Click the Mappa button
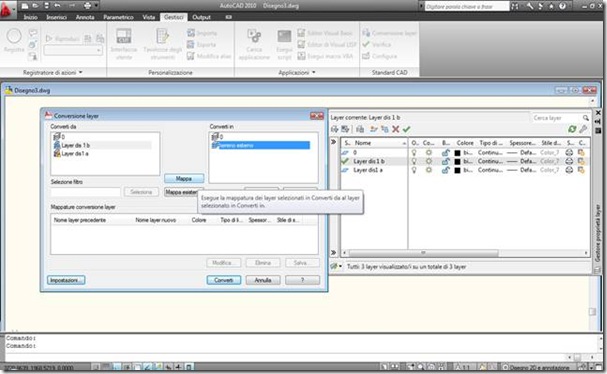The image size is (607, 374). pos(184,178)
